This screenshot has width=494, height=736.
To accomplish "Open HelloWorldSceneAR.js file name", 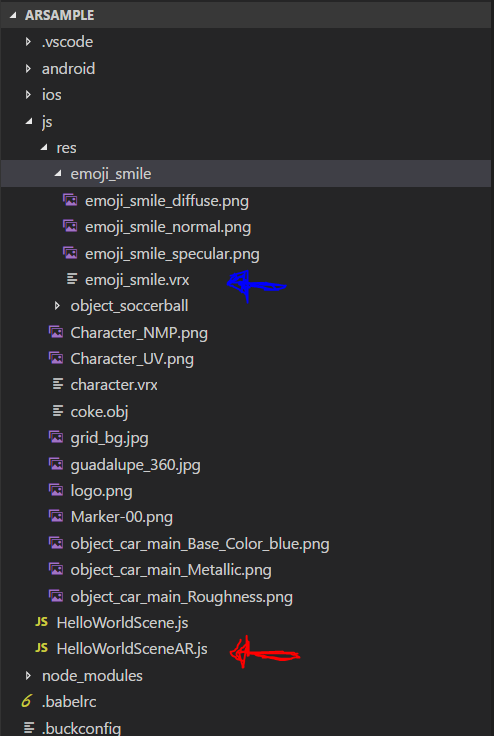I will tap(132, 649).
